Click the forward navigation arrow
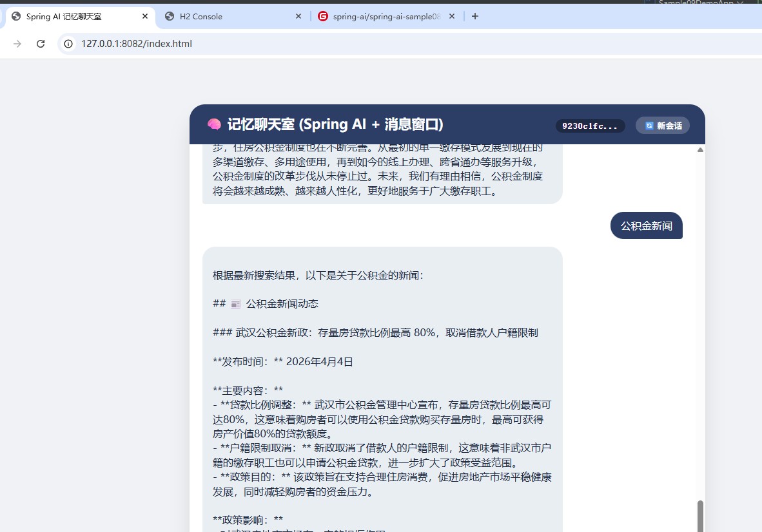This screenshot has height=532, width=762. click(x=17, y=44)
